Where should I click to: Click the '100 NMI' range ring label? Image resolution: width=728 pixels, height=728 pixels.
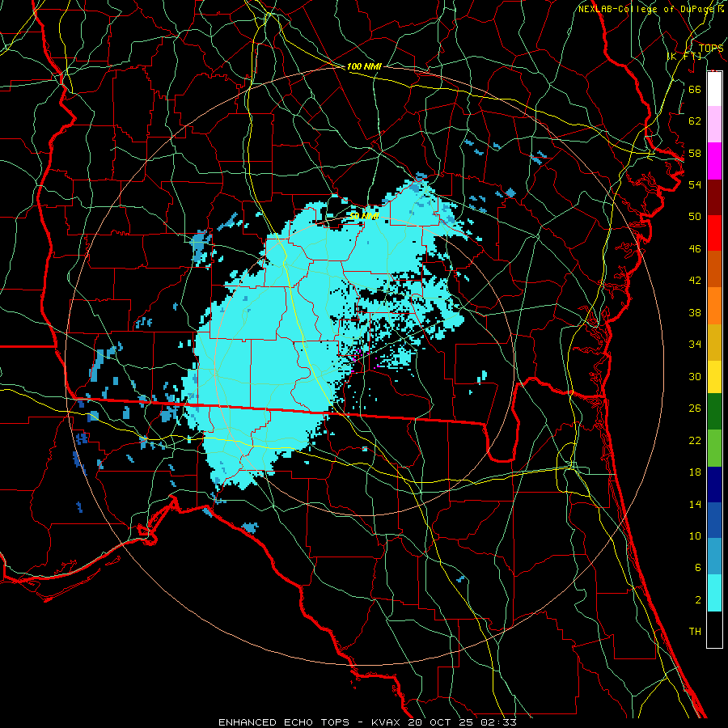pyautogui.click(x=364, y=66)
